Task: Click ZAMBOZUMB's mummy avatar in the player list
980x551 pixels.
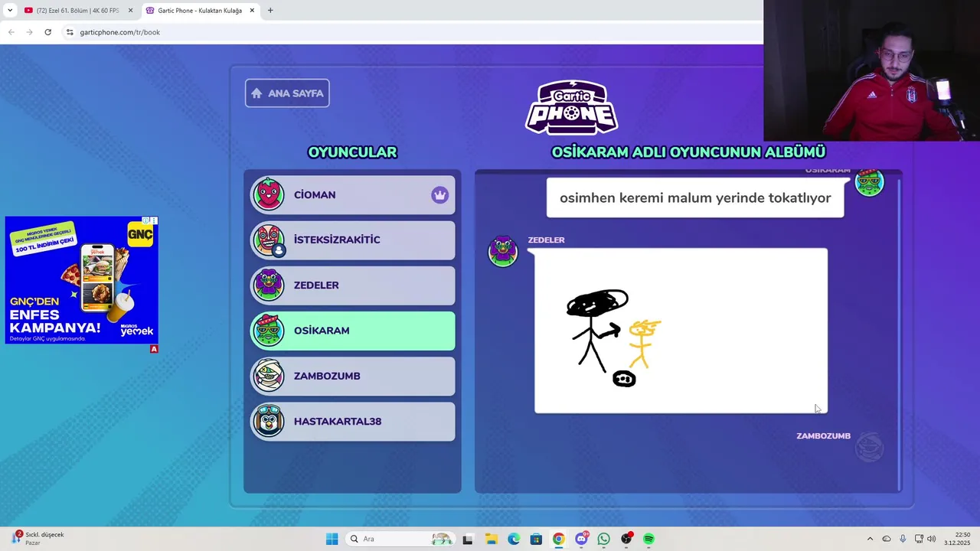Action: (x=269, y=376)
